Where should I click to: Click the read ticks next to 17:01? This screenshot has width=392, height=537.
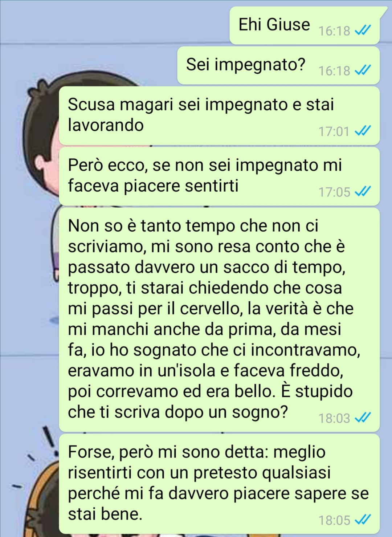coord(363,131)
